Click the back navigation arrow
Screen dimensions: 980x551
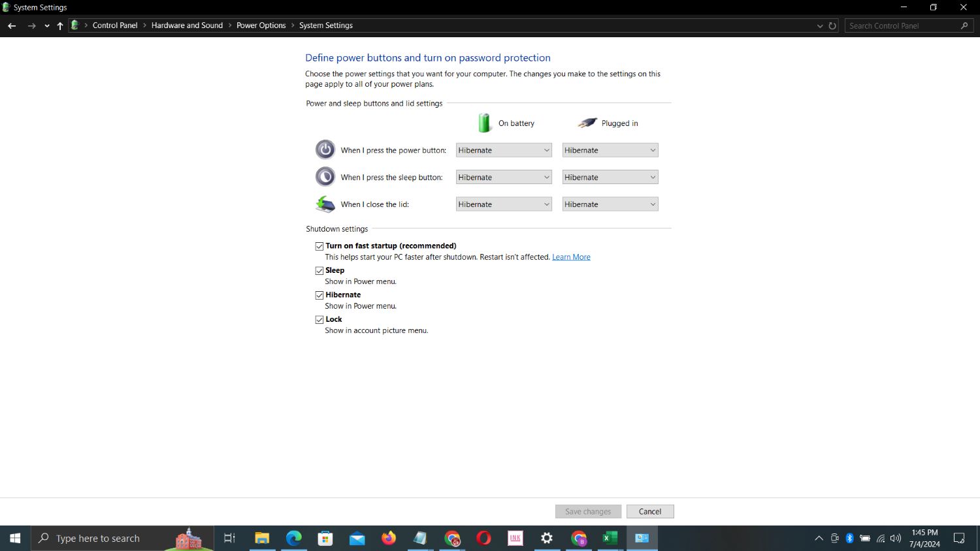[x=12, y=25]
